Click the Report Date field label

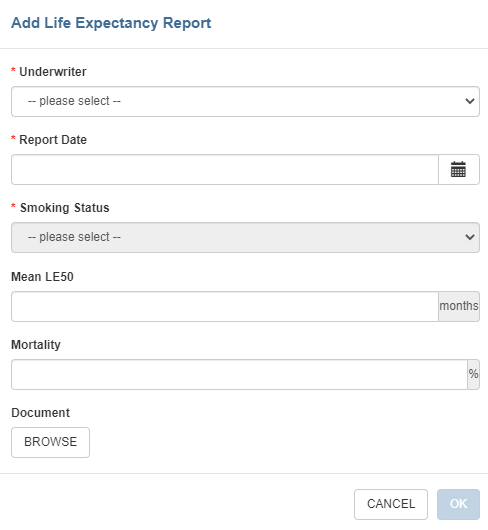click(x=53, y=140)
